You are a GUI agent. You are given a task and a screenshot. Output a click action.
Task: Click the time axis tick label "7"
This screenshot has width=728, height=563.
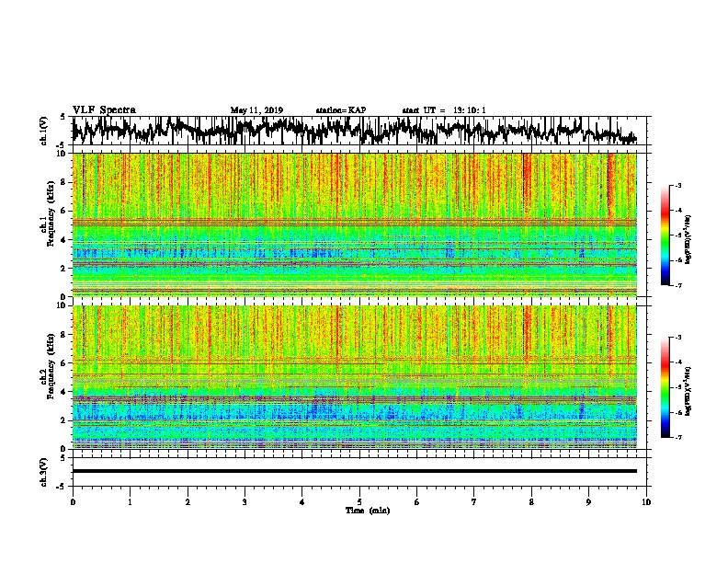[474, 502]
